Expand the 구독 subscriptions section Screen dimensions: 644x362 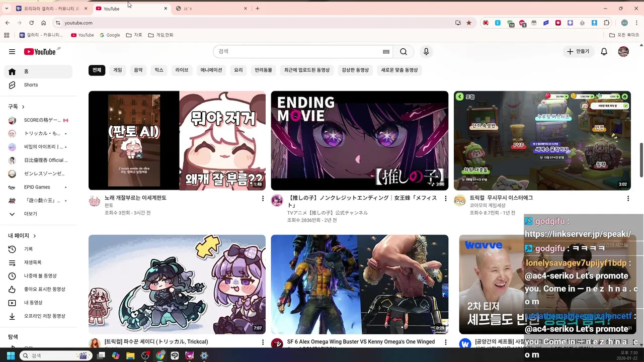point(17,107)
